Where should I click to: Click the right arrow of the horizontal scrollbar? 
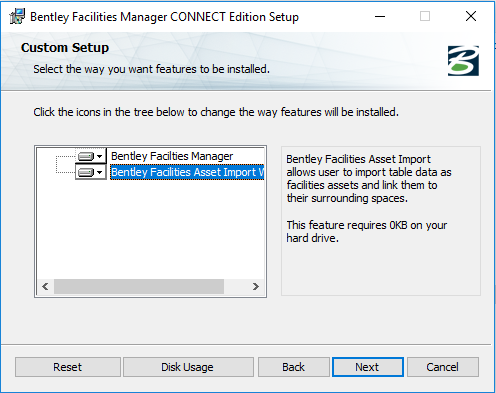(256, 286)
